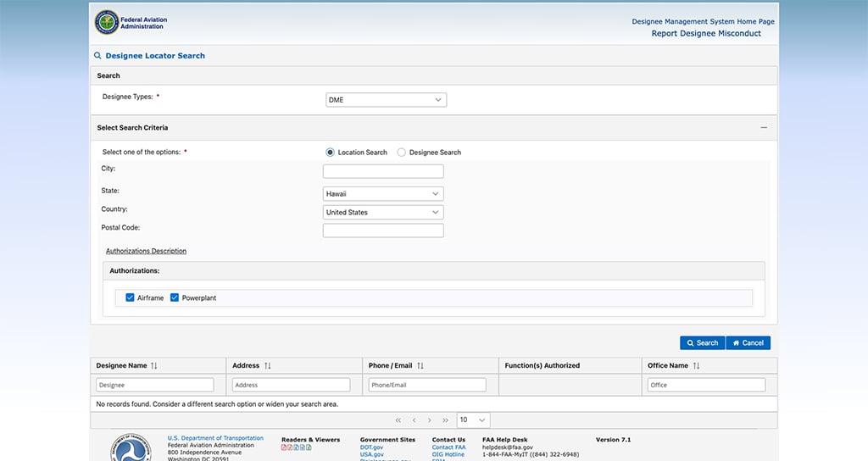The height and width of the screenshot is (461, 868).
Task: Uncheck the Powerplant authorization checkbox
Action: tap(175, 298)
